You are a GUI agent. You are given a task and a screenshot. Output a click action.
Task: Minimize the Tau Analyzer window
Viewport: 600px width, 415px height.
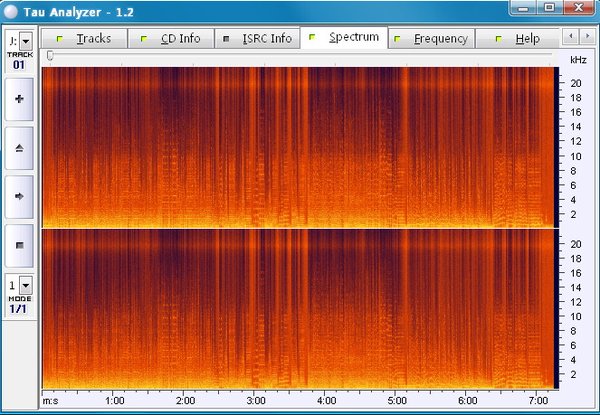[523, 8]
